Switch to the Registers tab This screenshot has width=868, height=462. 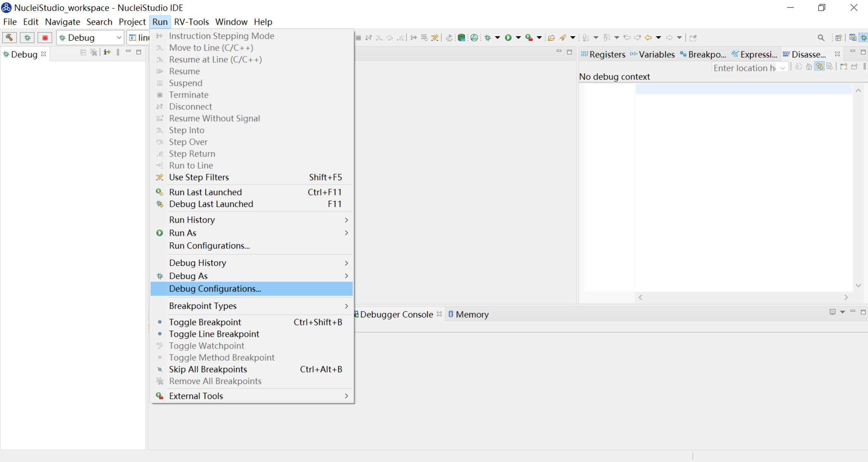pyautogui.click(x=603, y=54)
